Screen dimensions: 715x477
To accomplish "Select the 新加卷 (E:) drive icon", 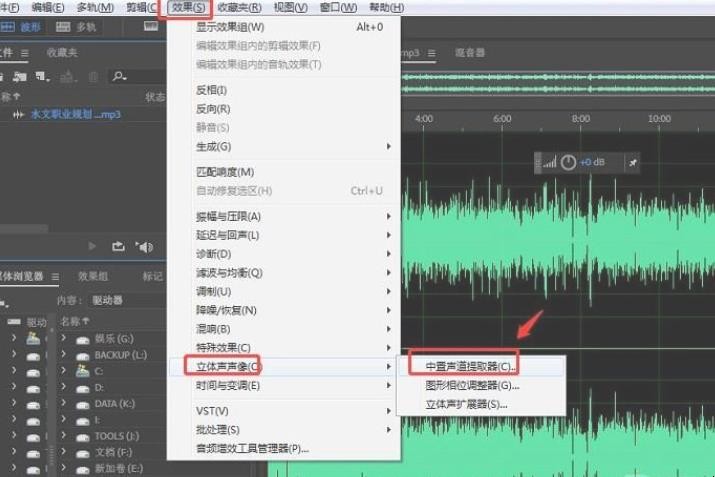I will tap(83, 470).
